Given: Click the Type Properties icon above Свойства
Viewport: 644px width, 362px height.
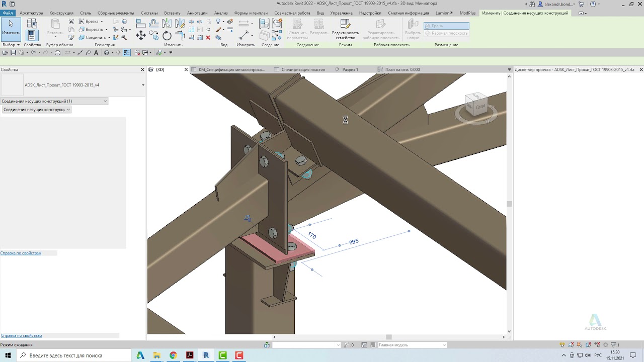Looking at the screenshot, I should [x=32, y=23].
